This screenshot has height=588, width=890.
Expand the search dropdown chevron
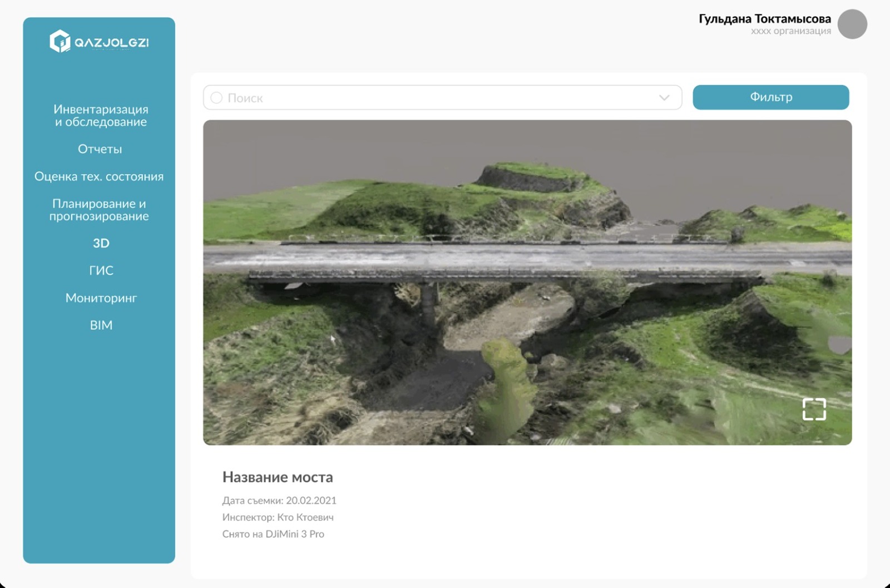(664, 98)
